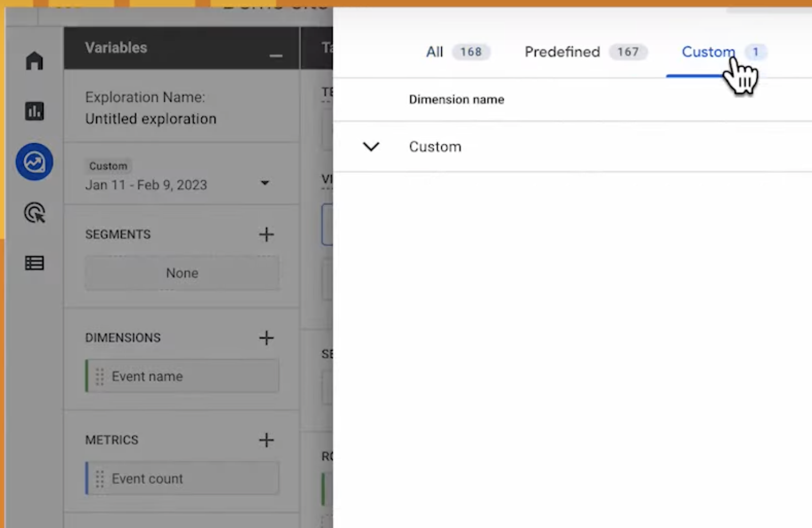Viewport: 812px width, 528px height.
Task: Open the date range dropdown arrow
Action: (x=265, y=183)
